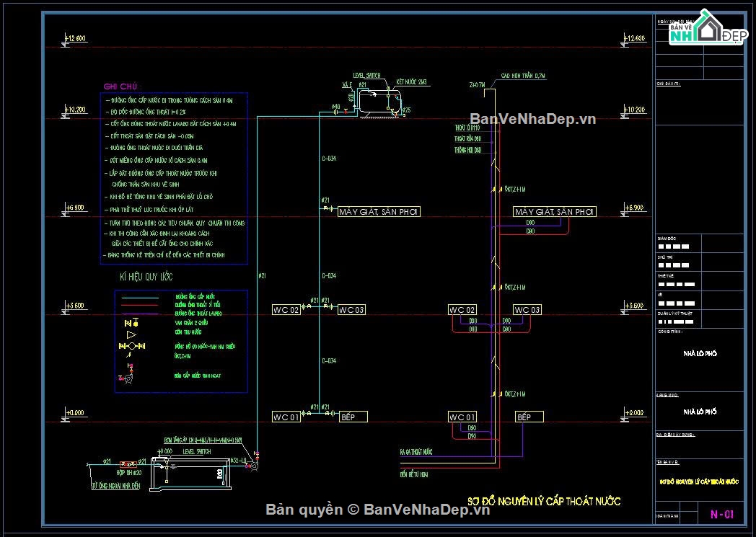Image resolution: width=756 pixels, height=537 pixels.
Task: Click MÁY GIẶT, SÂN PHƠI box on supply diagram
Action: pyautogui.click(x=379, y=211)
